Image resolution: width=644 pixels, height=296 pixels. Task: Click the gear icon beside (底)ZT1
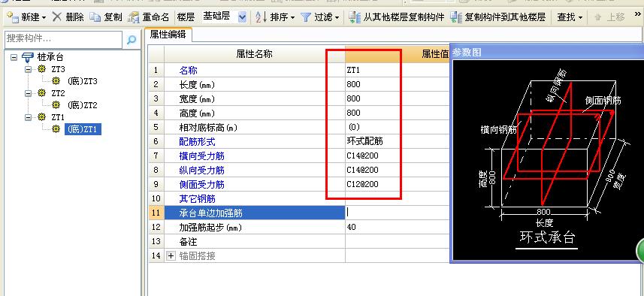tap(56, 129)
